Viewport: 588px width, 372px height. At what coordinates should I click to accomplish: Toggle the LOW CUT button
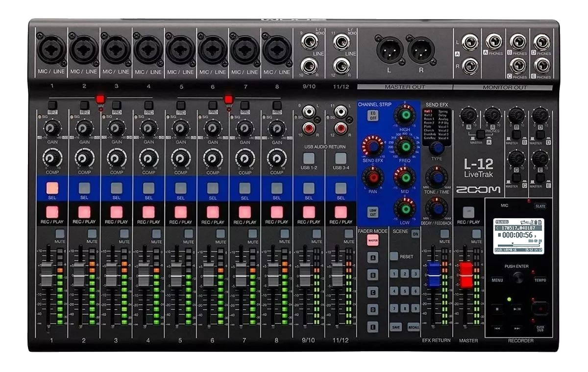372,212
